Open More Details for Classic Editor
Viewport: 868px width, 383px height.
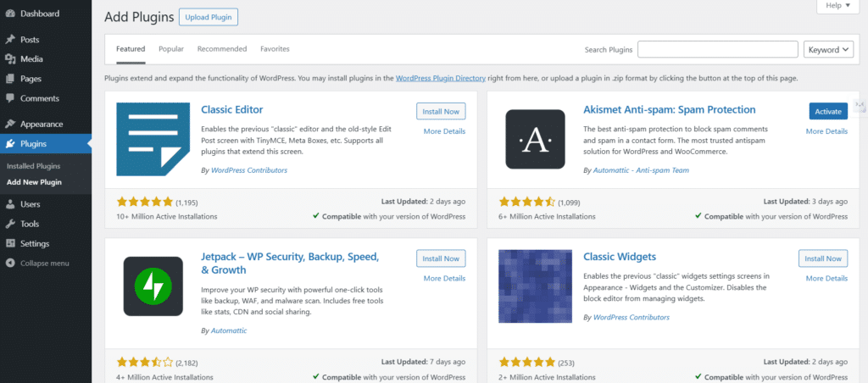point(444,131)
